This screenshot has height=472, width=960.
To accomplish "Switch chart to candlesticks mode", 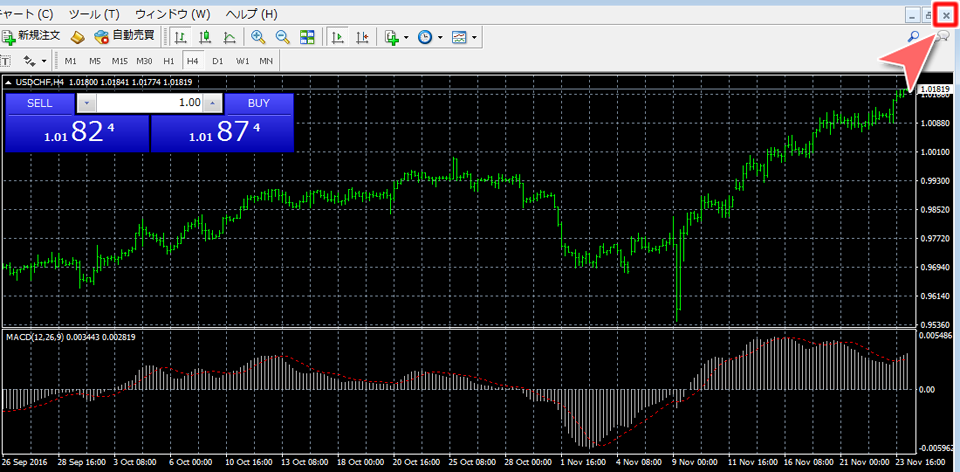I will [205, 37].
